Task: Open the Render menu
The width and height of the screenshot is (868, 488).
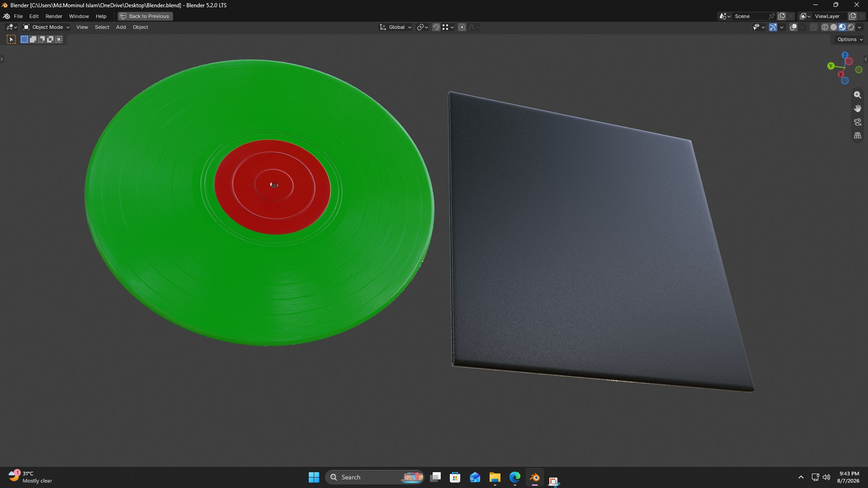Action: (54, 16)
